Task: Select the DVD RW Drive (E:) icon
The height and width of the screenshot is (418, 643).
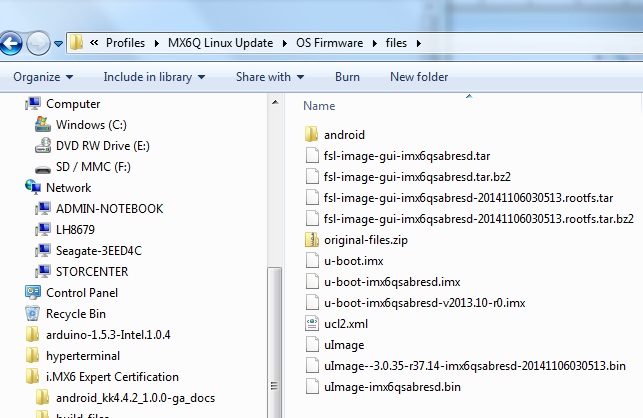Action: pyautogui.click(x=43, y=145)
